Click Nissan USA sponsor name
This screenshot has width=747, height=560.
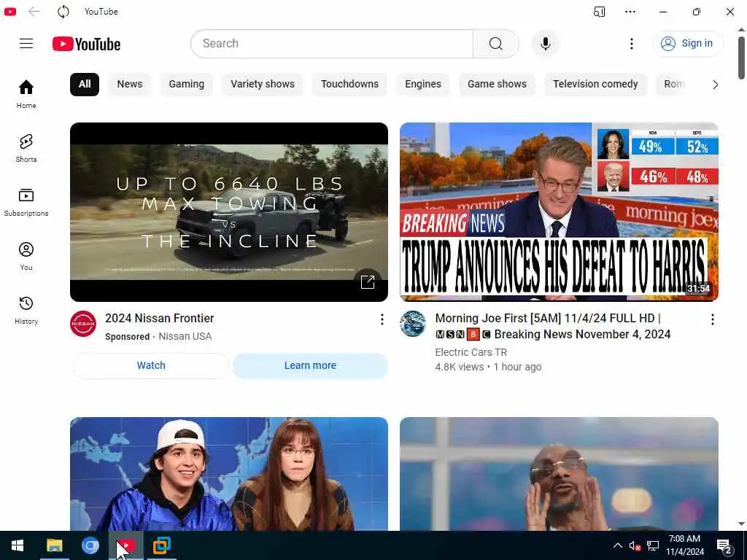185,337
